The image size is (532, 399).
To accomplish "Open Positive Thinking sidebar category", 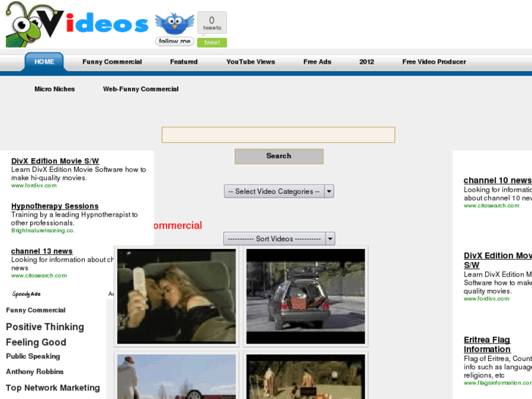I will [45, 327].
